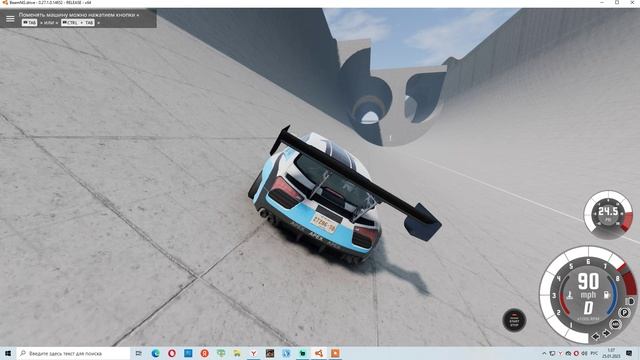Open the volume control in system tray

pos(584,353)
